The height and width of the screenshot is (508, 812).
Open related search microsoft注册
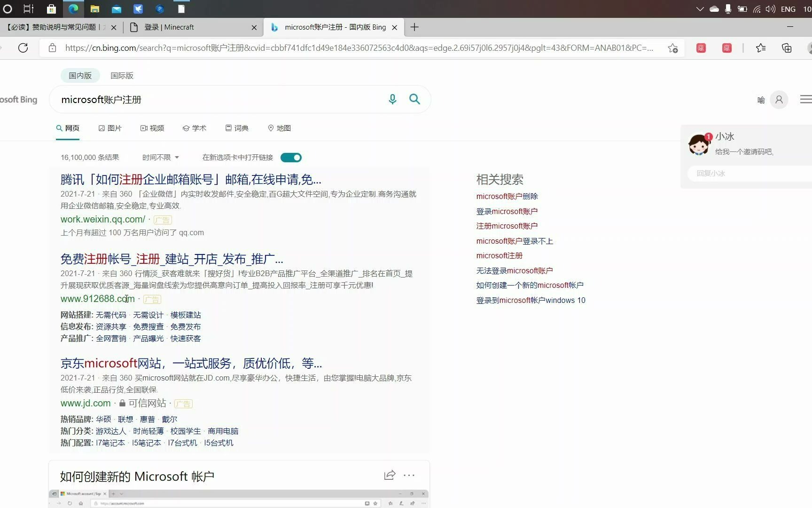[x=500, y=255]
